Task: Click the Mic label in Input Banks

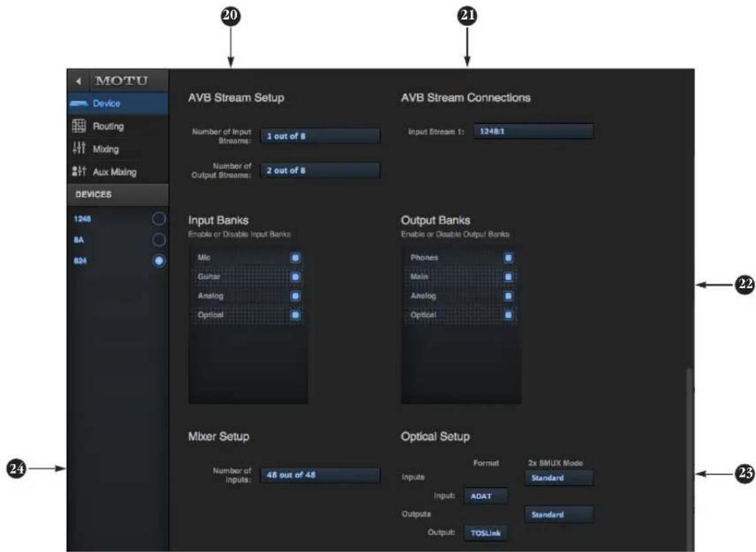Action: coord(204,257)
